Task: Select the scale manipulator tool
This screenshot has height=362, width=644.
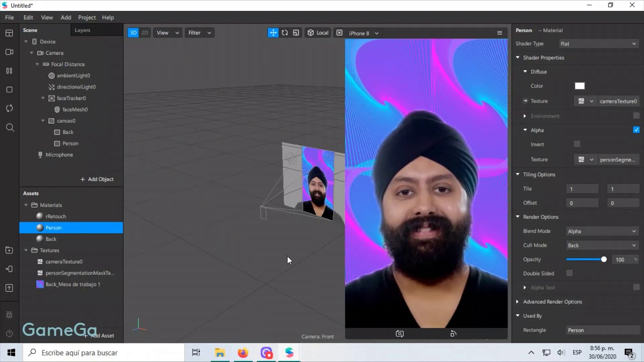Action: (296, 33)
